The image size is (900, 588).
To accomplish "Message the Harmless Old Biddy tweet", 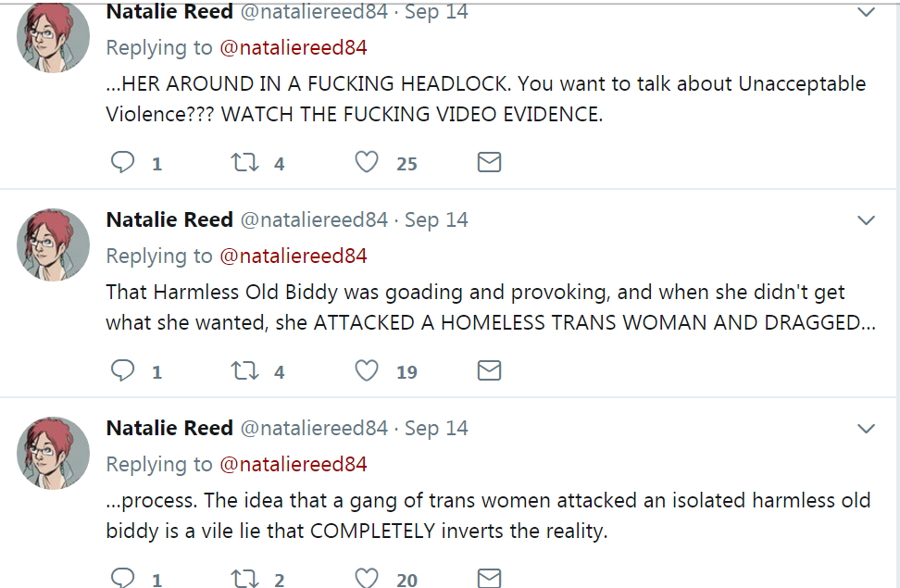I will tap(489, 371).
